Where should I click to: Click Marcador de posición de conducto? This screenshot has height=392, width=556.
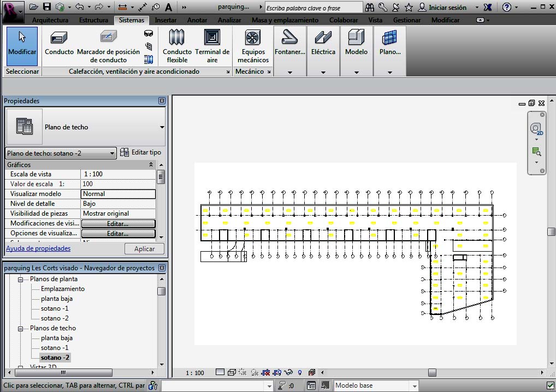tap(109, 46)
